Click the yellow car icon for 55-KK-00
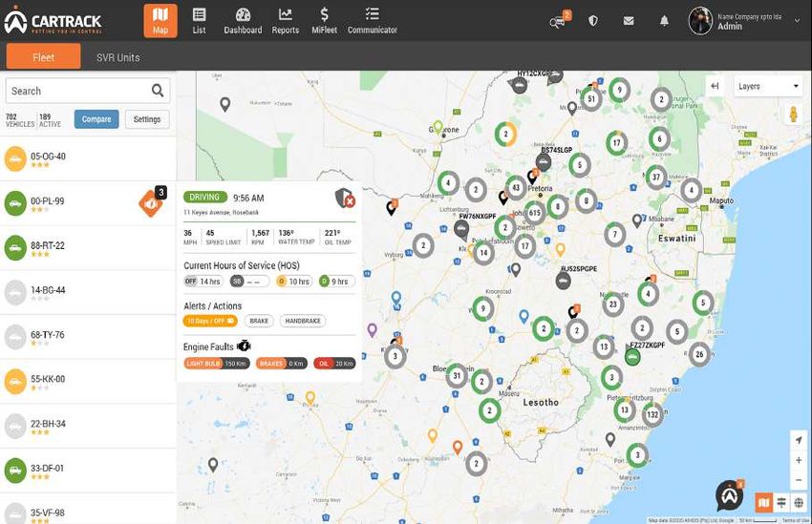This screenshot has width=812, height=524. click(15, 381)
